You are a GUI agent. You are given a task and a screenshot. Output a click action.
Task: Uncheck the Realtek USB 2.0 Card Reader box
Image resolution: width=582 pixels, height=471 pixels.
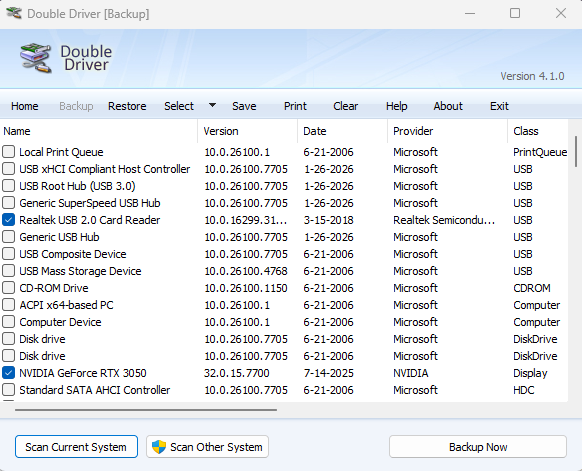click(x=9, y=220)
